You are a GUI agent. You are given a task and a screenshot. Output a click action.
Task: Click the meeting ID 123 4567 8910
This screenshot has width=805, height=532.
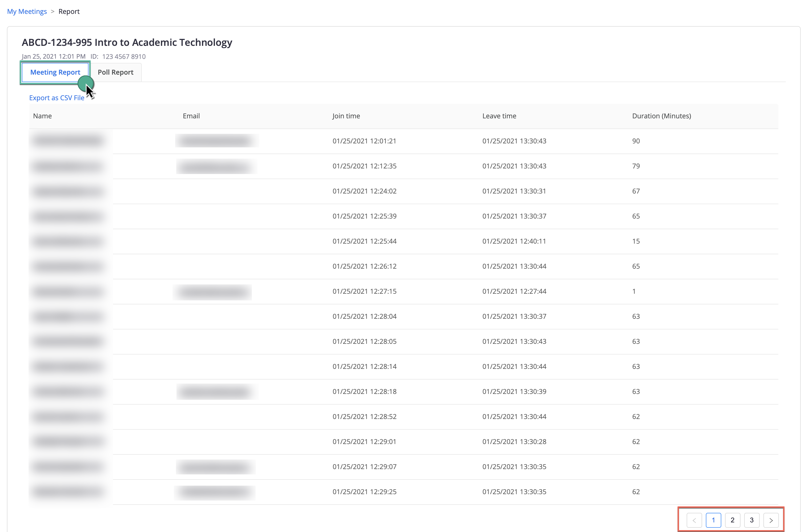(123, 57)
